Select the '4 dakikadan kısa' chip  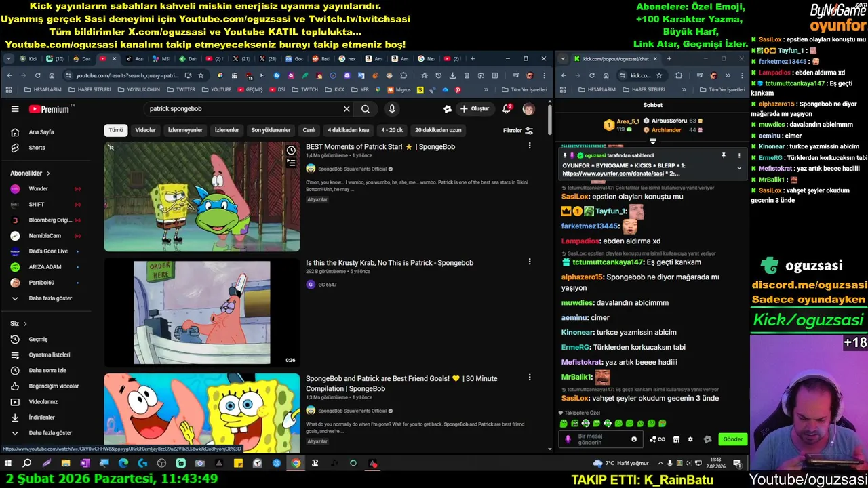pos(349,130)
